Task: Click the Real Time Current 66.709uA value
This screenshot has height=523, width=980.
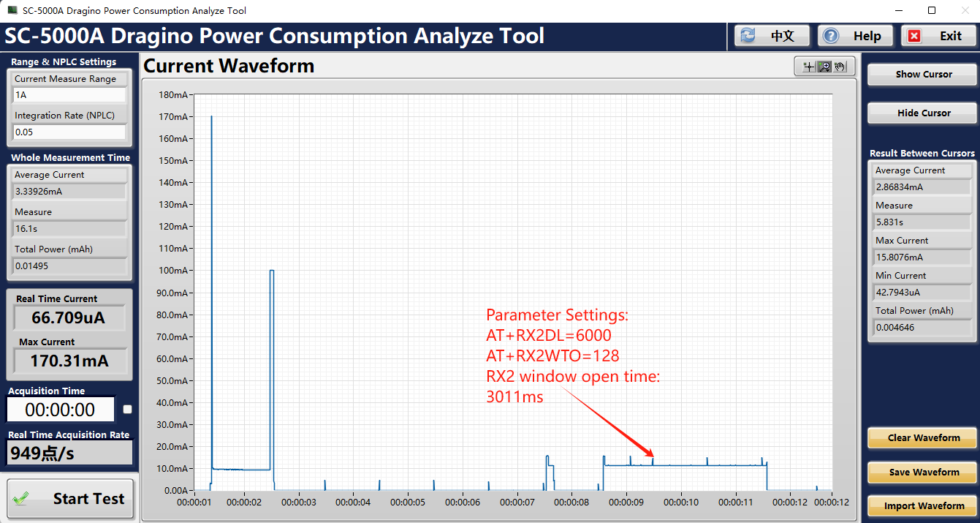Action: pos(69,318)
